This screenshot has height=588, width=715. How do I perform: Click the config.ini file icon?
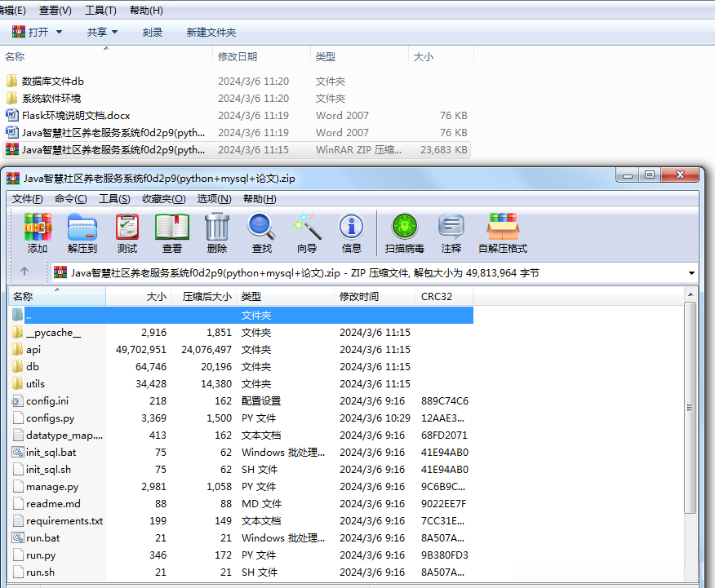17,400
